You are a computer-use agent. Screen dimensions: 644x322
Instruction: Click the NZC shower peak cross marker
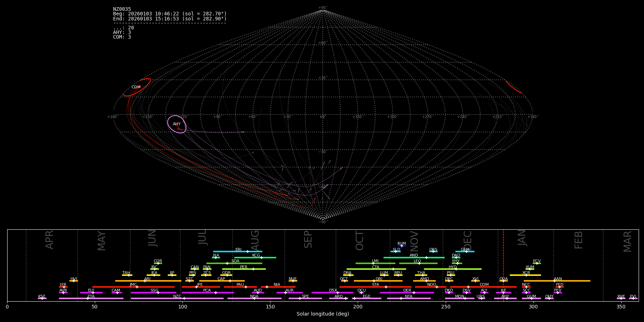point(184,298)
